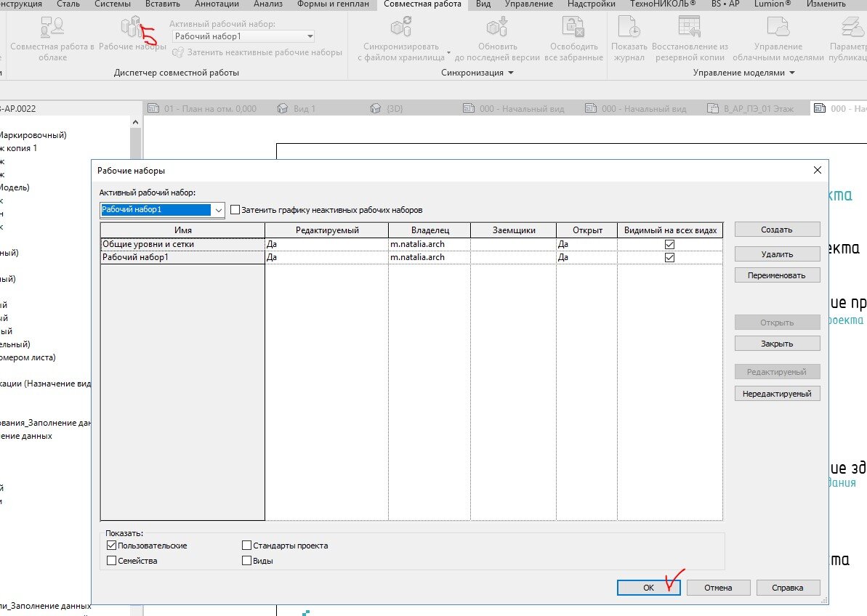Click the 3D view icon of tab 'Вид 1'

283,108
